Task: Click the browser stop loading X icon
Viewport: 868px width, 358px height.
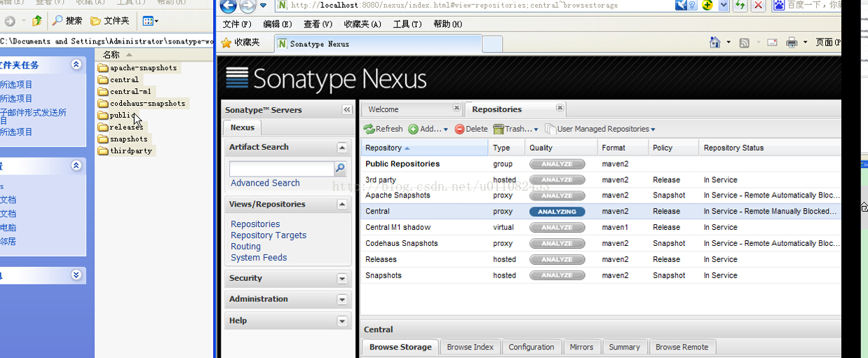Action: pyautogui.click(x=758, y=6)
